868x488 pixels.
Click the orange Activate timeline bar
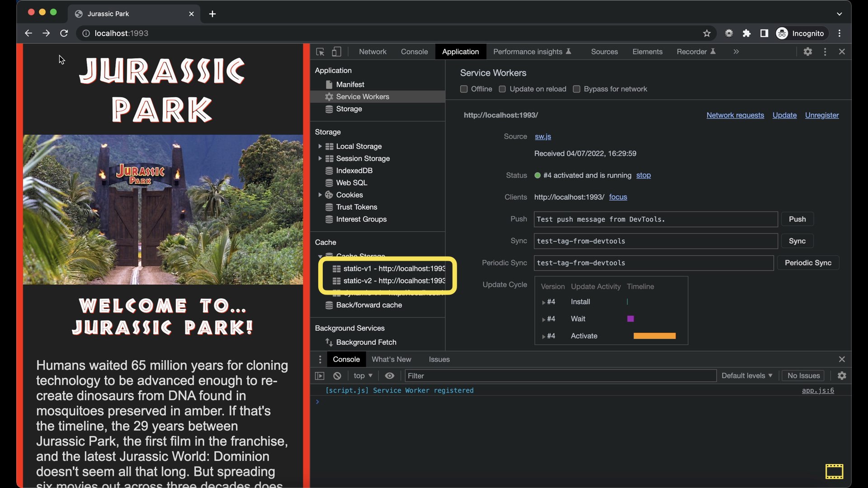tap(654, 336)
